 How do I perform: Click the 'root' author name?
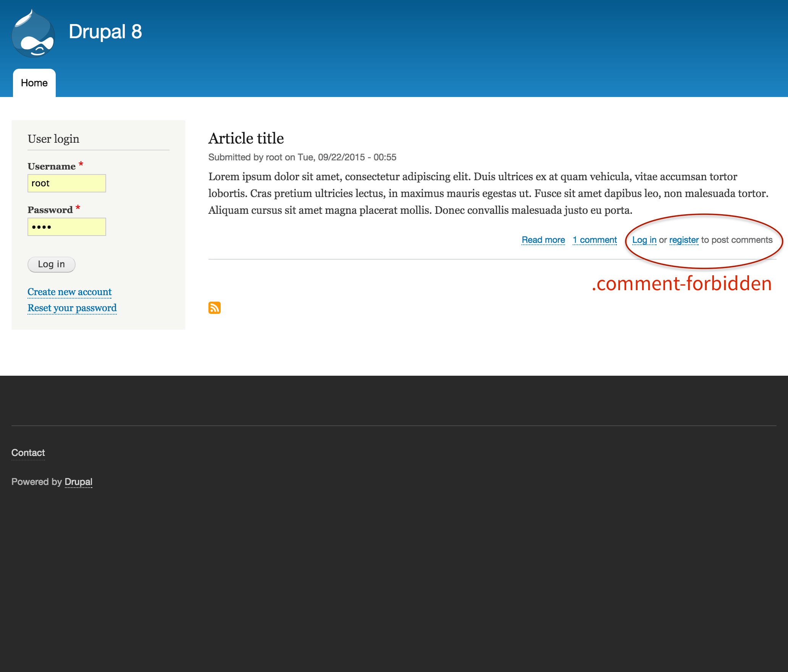click(274, 157)
